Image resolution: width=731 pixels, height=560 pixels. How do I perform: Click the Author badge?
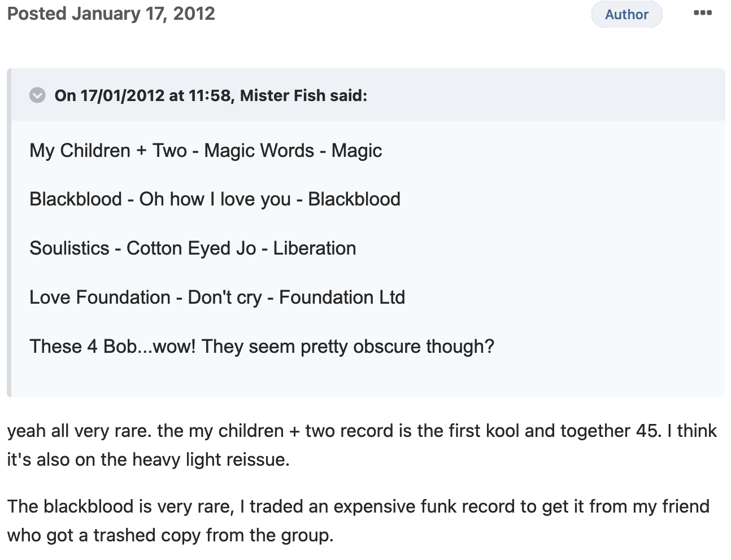pos(626,14)
